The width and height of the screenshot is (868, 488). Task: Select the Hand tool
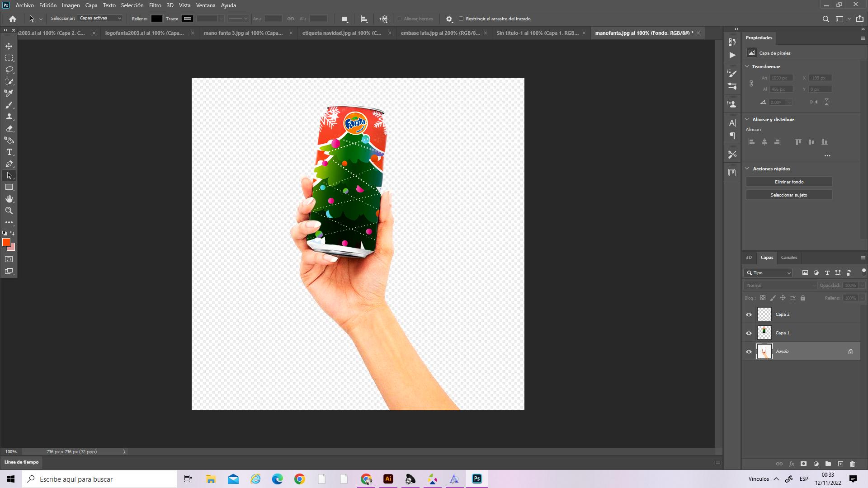click(x=9, y=199)
